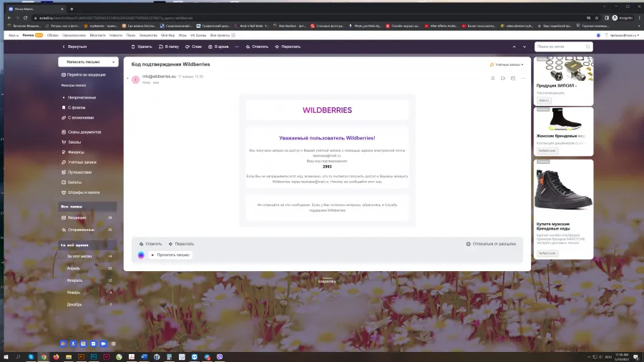Move email using В папку button
Viewport: 644px width, 362px height.
[x=169, y=47]
